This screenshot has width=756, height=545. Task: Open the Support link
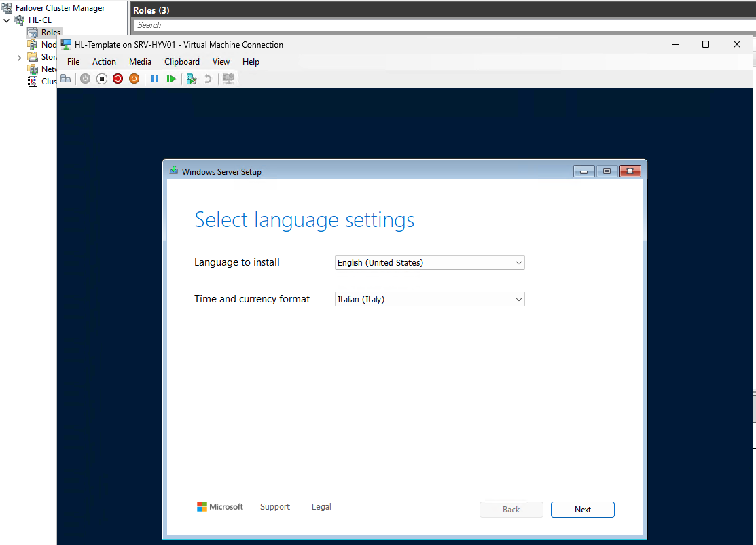tap(274, 507)
